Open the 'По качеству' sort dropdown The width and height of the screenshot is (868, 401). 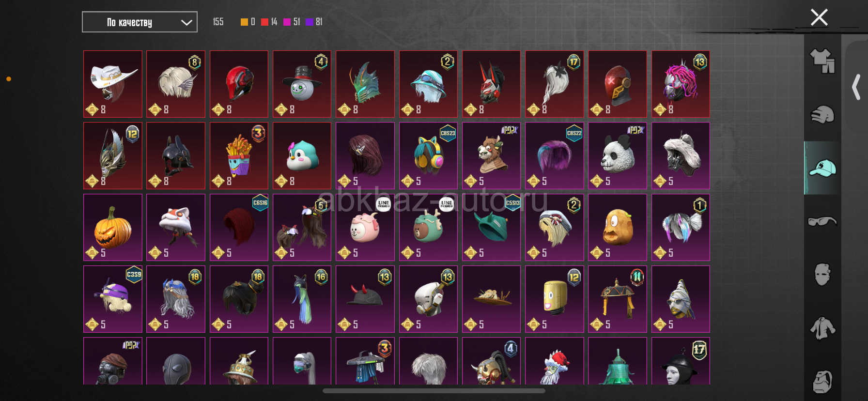[x=139, y=22]
